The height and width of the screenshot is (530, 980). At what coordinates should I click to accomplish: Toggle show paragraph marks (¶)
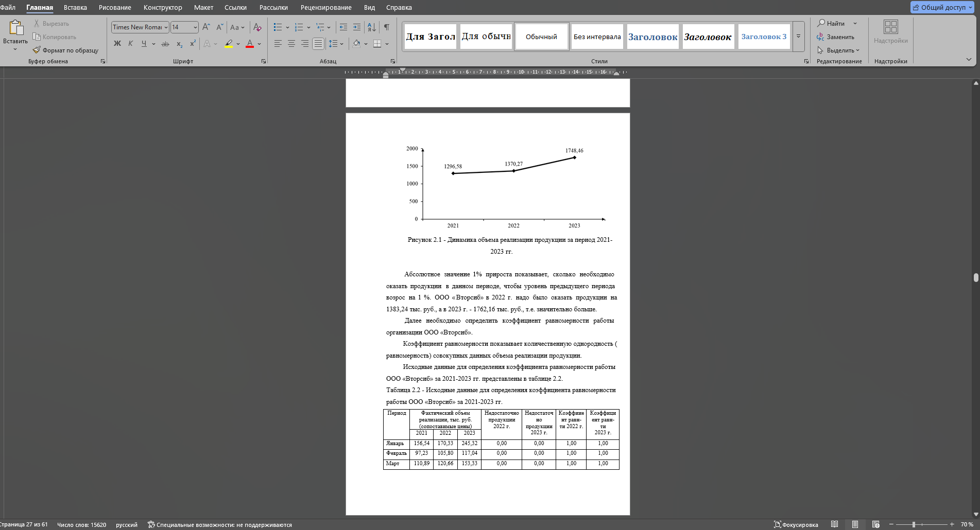[386, 27]
